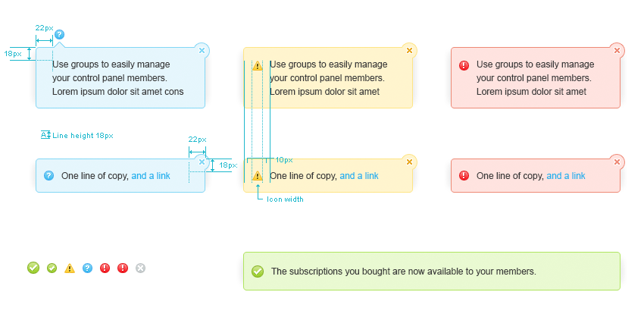Open 'and a link' in blue info box
This screenshot has width=644, height=314.
coord(151,176)
